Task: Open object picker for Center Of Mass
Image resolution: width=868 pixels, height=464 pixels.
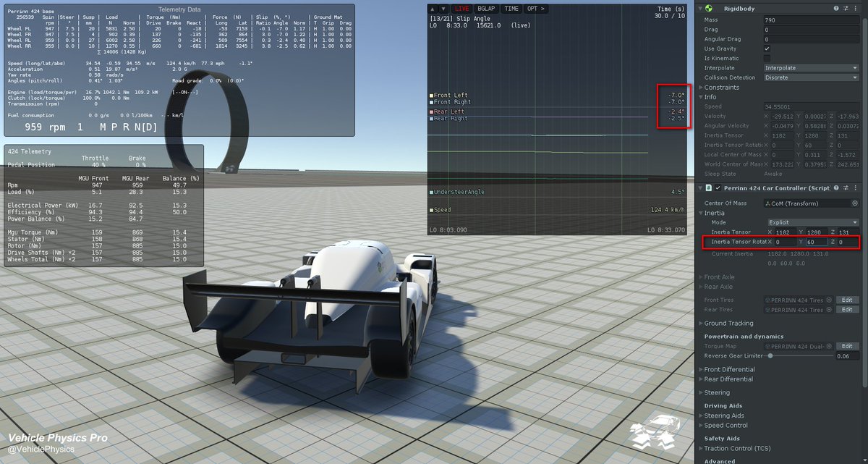Action: click(x=855, y=203)
